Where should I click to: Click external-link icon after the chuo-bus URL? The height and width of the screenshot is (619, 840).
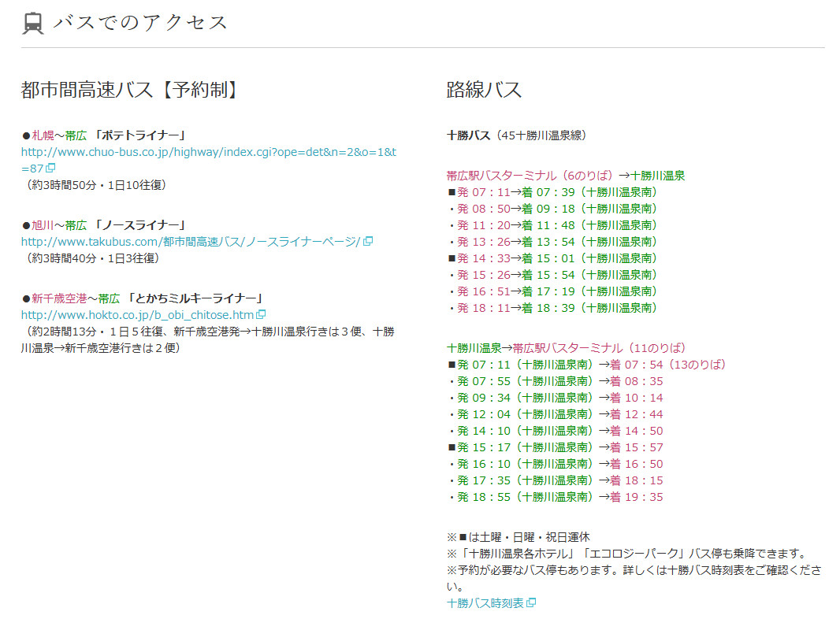(x=50, y=169)
